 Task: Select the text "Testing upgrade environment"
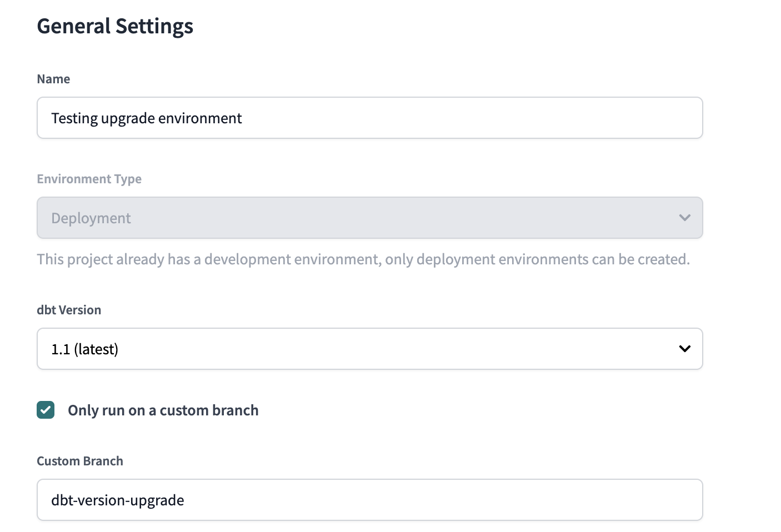point(146,118)
